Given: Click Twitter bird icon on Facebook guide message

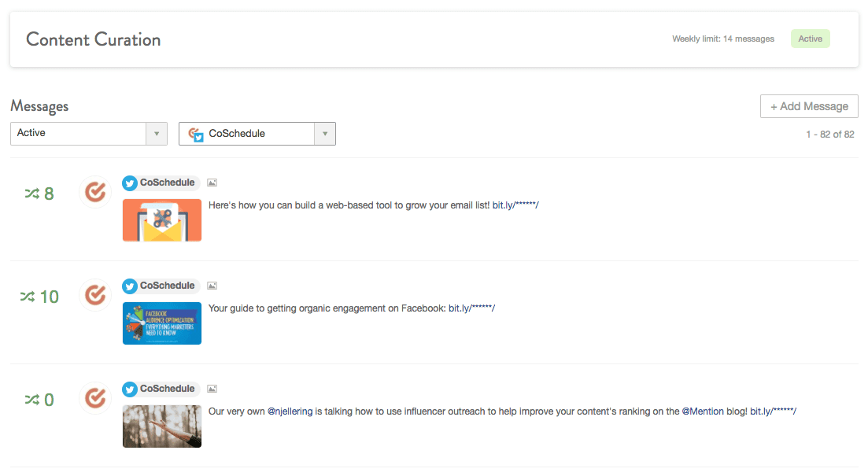Looking at the screenshot, I should 130,286.
